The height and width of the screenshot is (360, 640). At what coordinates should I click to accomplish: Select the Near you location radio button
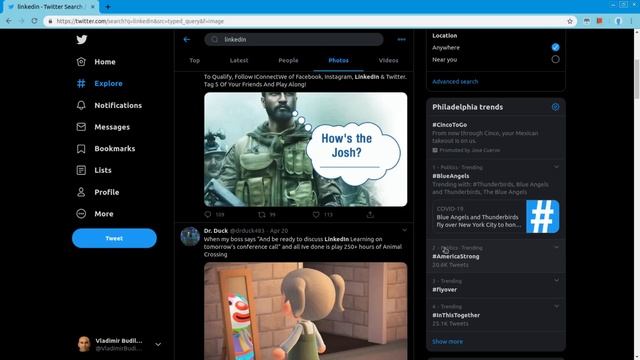[x=555, y=60]
